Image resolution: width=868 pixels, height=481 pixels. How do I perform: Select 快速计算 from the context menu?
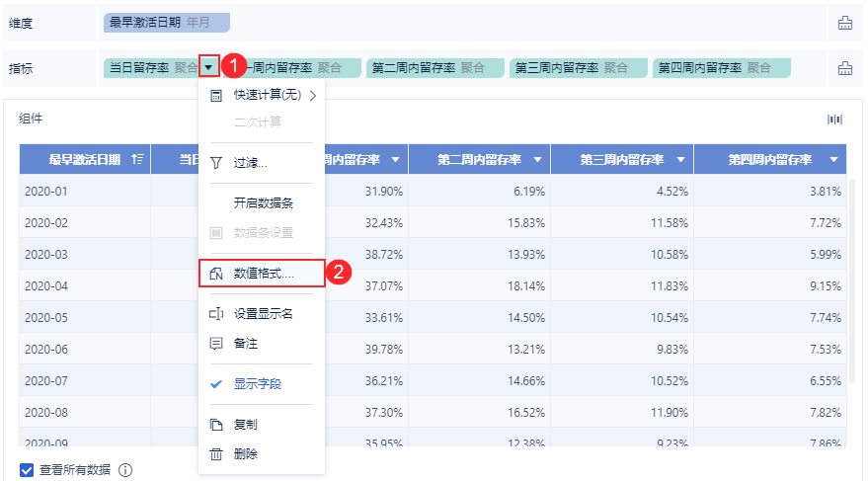pyautogui.click(x=267, y=96)
